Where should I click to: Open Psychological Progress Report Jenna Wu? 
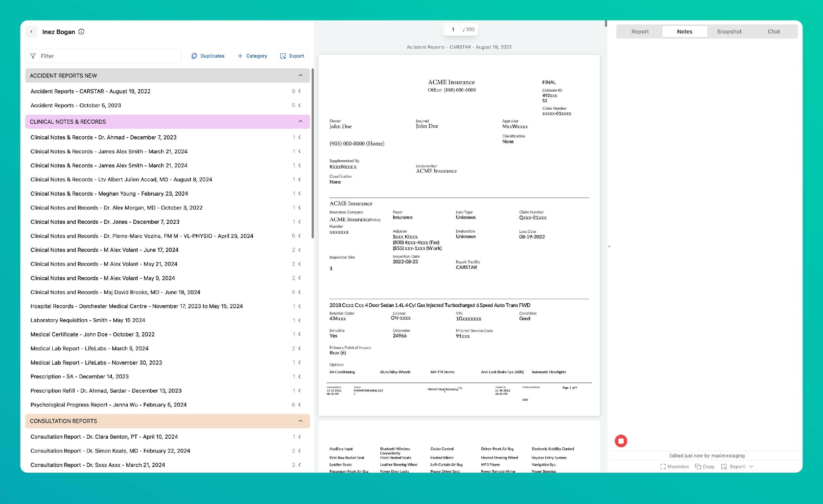tap(109, 404)
